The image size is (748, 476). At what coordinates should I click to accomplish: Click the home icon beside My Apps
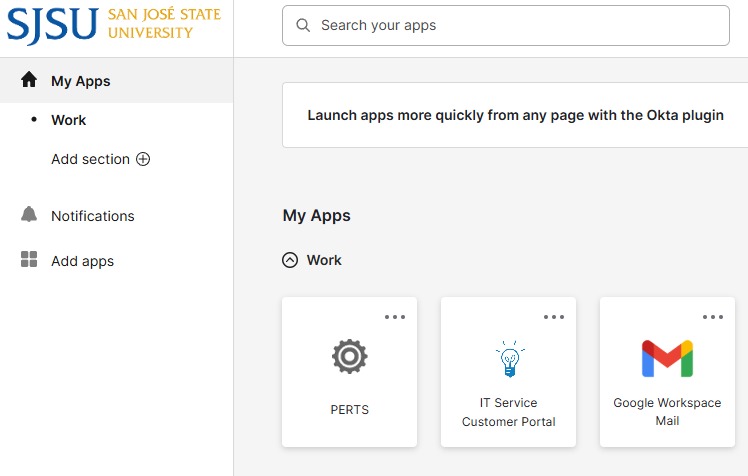(x=29, y=81)
